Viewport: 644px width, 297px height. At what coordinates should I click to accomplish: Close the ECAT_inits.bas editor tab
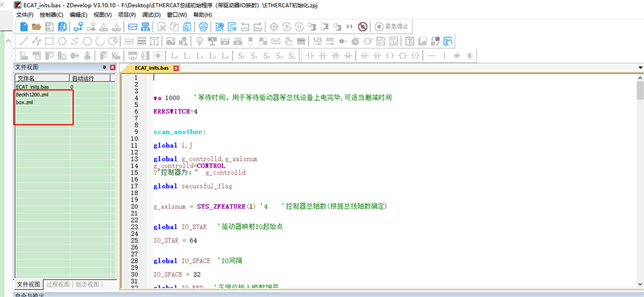[176, 68]
